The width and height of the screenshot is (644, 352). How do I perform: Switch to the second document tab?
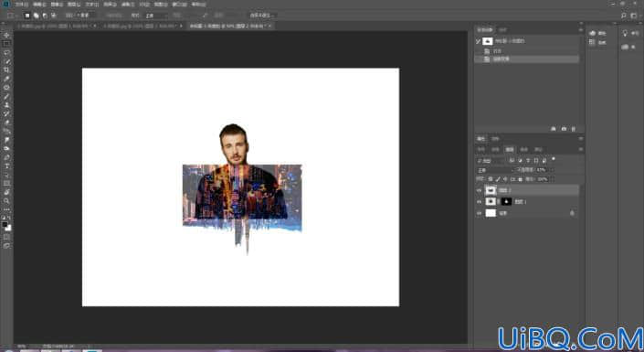(x=141, y=26)
